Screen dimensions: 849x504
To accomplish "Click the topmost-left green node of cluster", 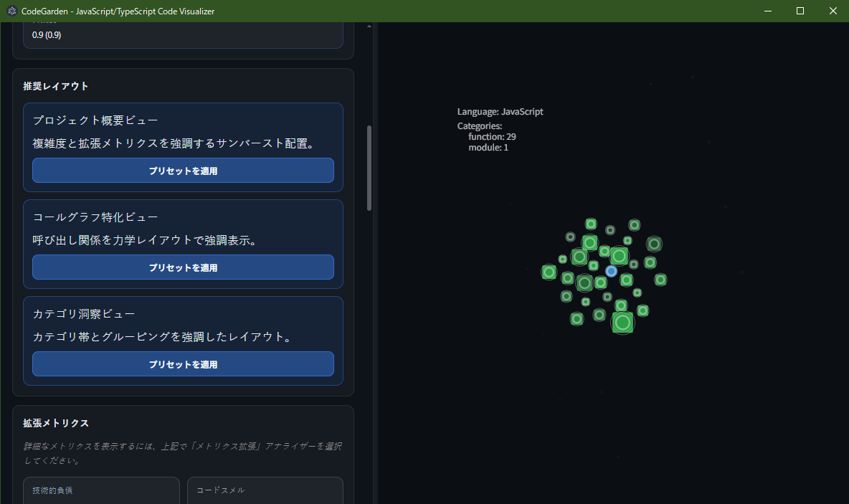I will pyautogui.click(x=591, y=224).
